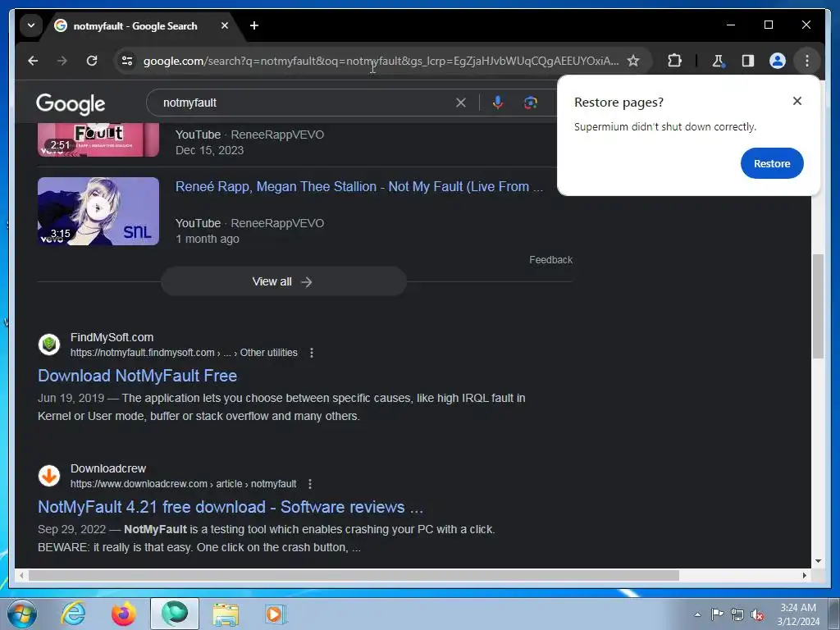Click the FindMySoft.com site icon
Viewport: 840px width, 630px height.
click(x=49, y=344)
